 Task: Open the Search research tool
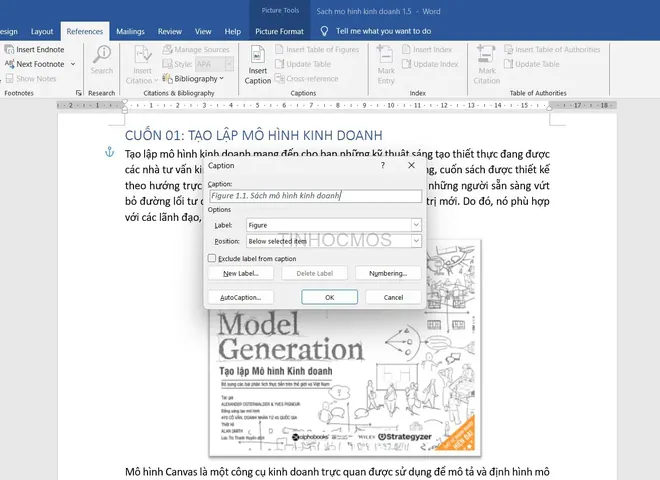pos(102,61)
